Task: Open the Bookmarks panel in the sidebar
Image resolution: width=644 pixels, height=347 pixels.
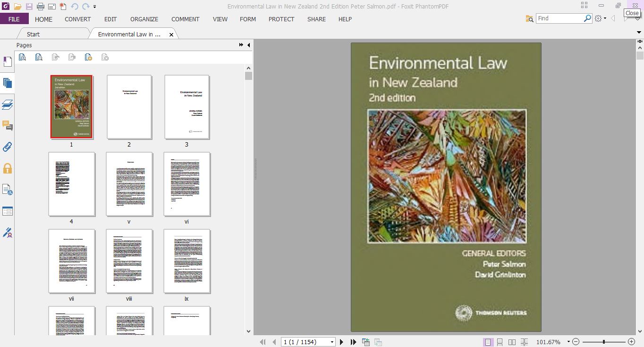Action: pyautogui.click(x=7, y=62)
